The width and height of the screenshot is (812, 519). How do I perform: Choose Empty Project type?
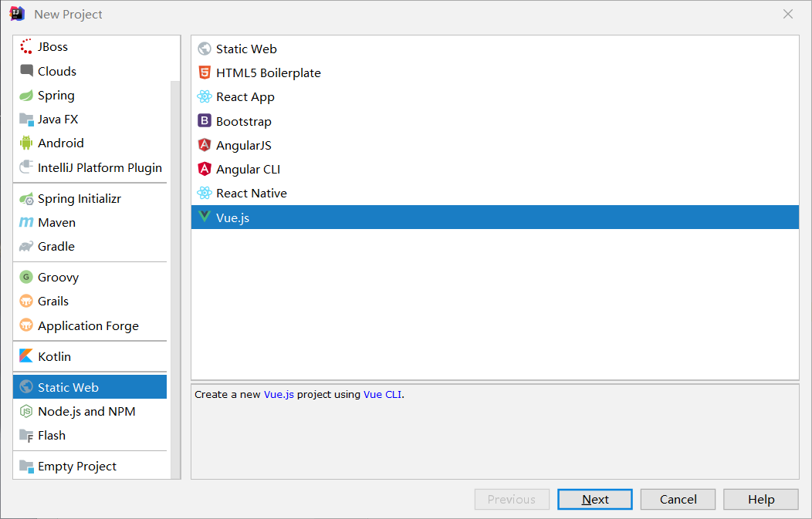click(x=91, y=467)
